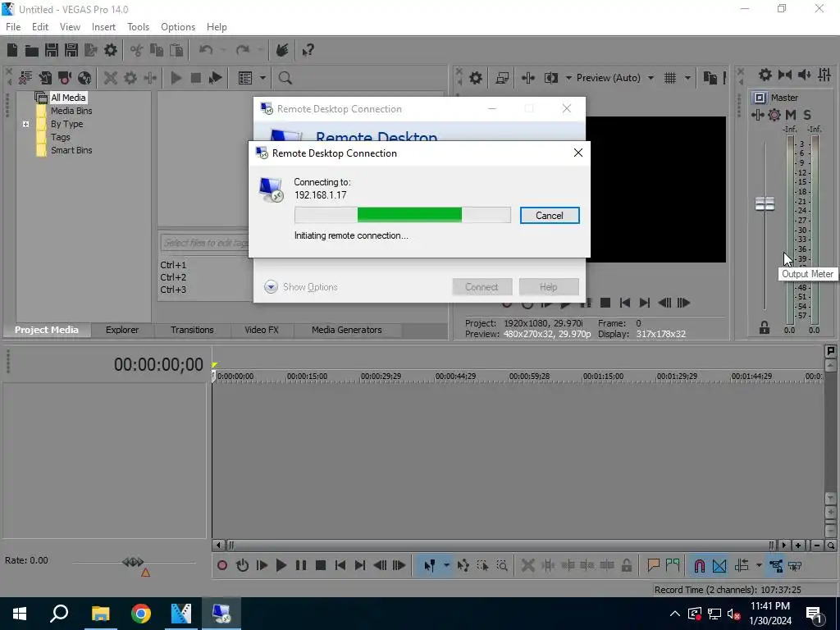Expand Show Options in Remote Desktop window
This screenshot has height=630, width=840.
(300, 287)
